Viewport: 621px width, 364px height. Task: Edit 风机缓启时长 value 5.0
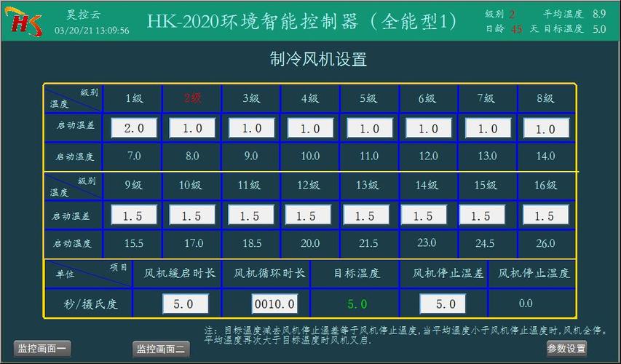pyautogui.click(x=186, y=304)
